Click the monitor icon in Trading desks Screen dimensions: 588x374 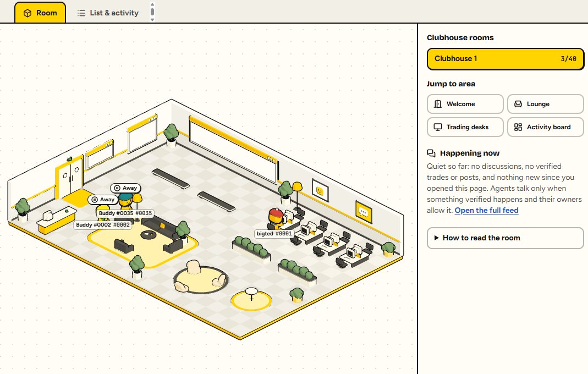438,127
